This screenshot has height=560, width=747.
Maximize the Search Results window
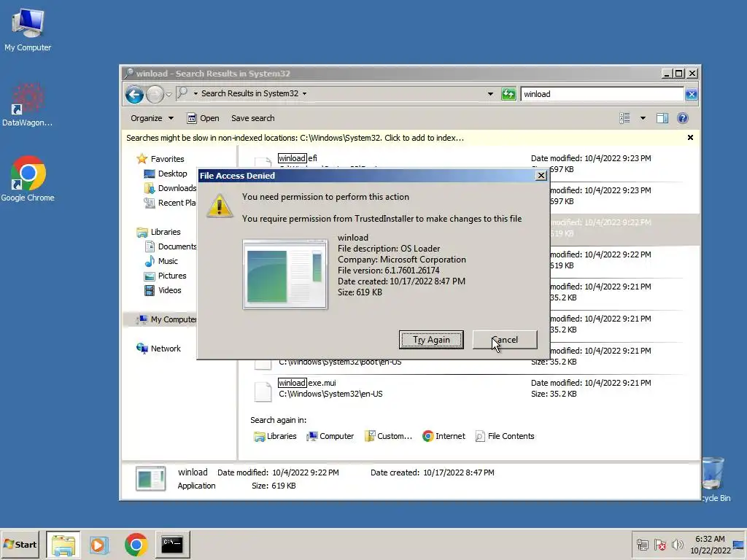click(679, 74)
